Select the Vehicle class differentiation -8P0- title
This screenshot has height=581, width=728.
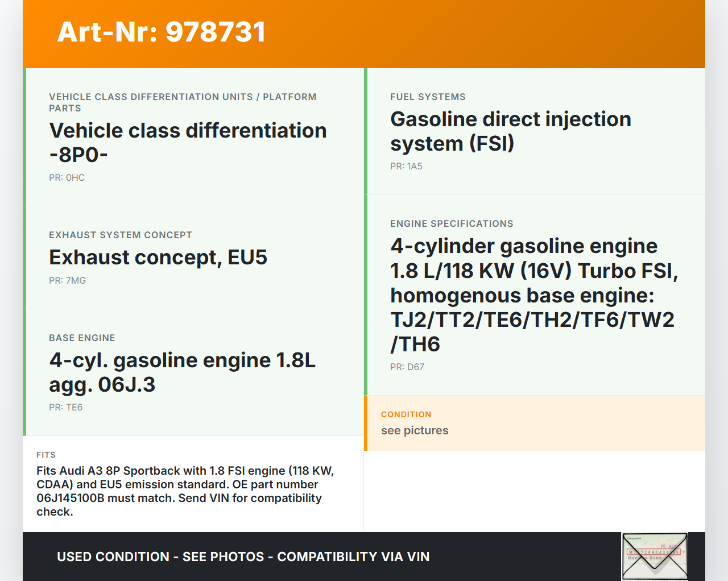pos(188,142)
